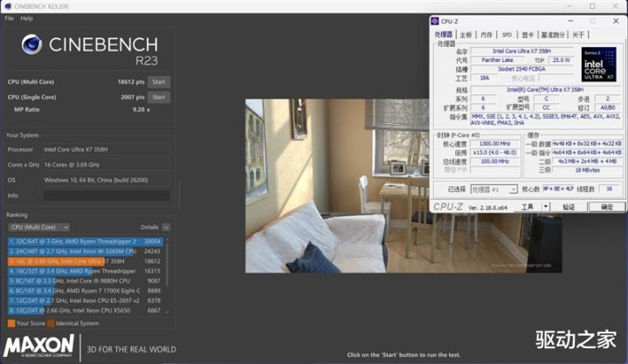Switch to the SPD tab in CPU-Z
The width and height of the screenshot is (628, 364).
tap(507, 35)
